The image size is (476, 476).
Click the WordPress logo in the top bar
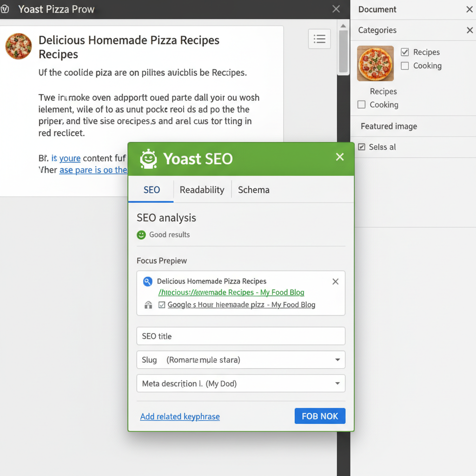point(7,9)
